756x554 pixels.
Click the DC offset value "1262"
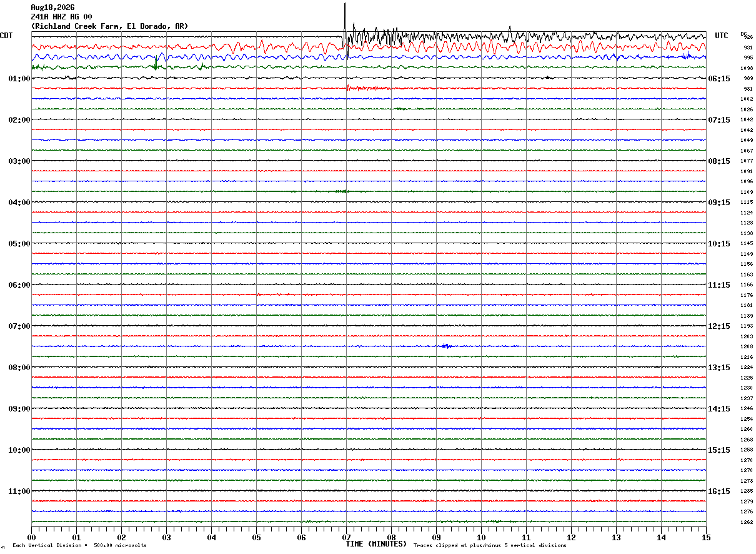[747, 522]
